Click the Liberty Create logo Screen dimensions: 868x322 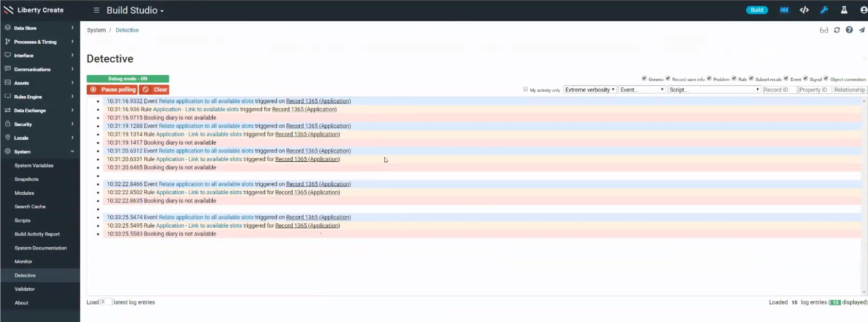[33, 10]
